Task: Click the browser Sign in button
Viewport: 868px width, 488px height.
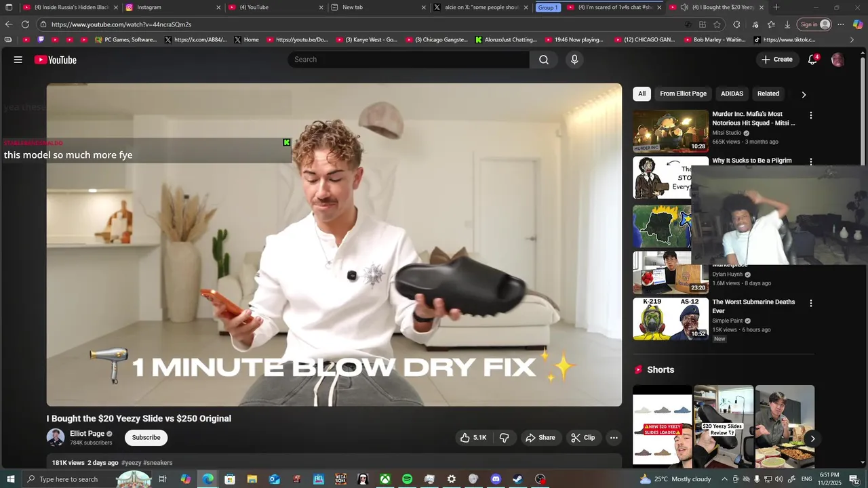Action: [x=814, y=24]
